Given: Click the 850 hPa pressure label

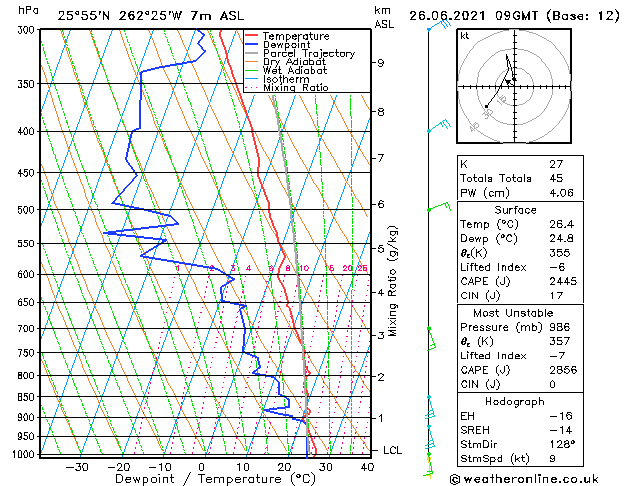Looking at the screenshot, I should click(x=28, y=397).
